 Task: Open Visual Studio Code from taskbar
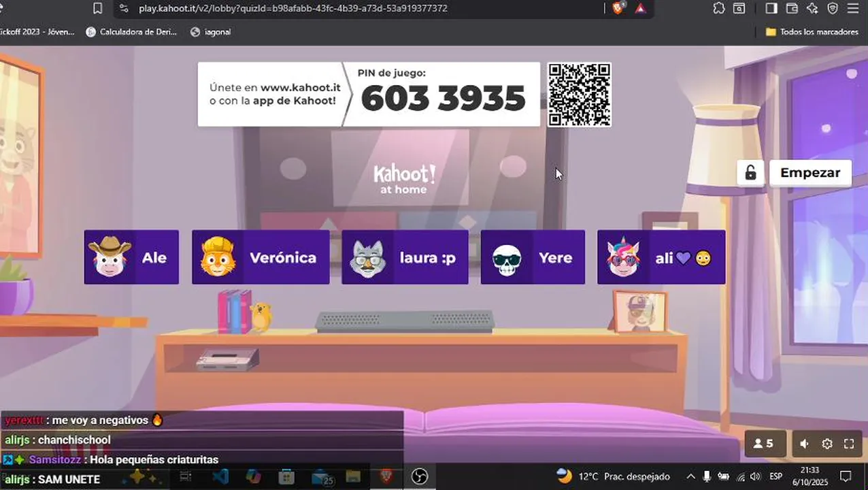(220, 477)
